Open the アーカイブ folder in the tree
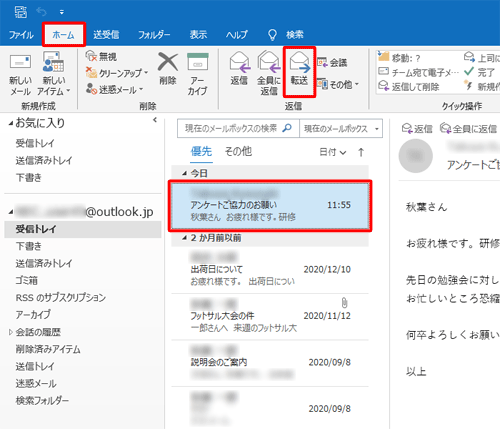Screen dimensions: 500x429 pos(33,315)
